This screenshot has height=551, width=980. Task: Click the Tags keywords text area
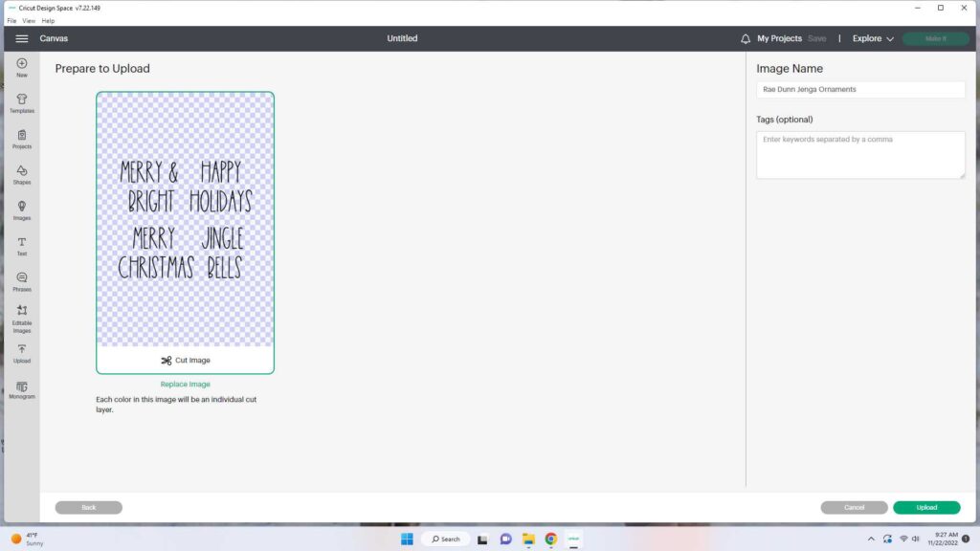(x=860, y=154)
